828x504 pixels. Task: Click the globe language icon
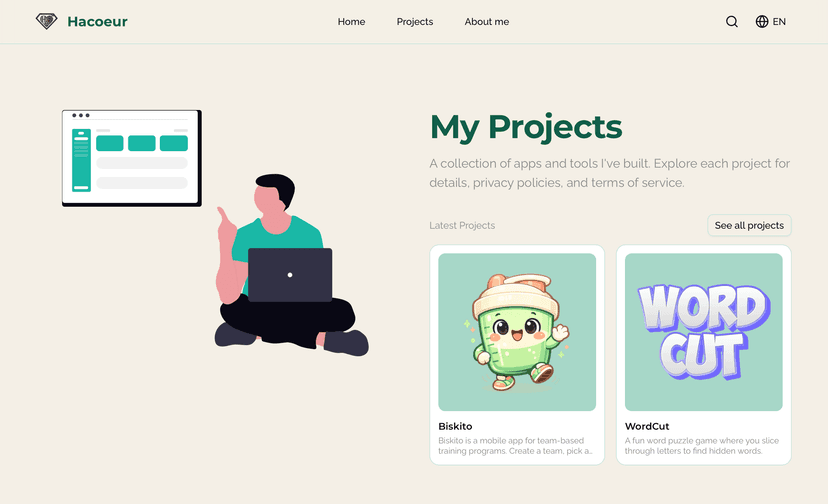[761, 22]
